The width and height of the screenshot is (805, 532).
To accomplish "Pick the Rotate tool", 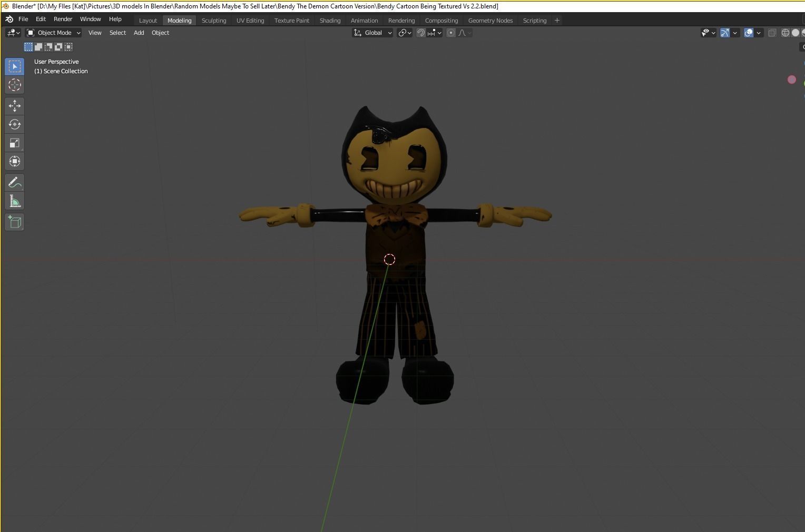I will click(14, 124).
